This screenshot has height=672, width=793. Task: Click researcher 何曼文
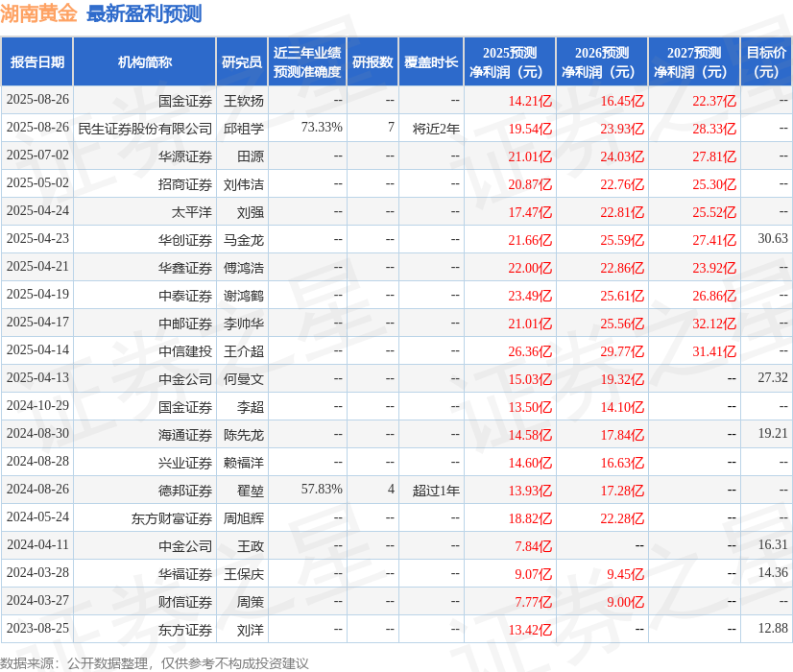coord(244,379)
